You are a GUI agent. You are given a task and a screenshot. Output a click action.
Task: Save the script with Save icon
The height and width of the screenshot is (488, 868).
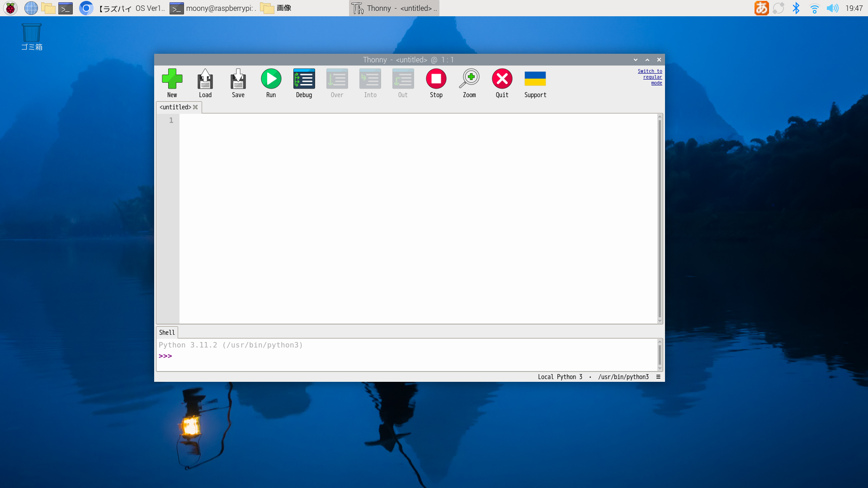click(238, 79)
